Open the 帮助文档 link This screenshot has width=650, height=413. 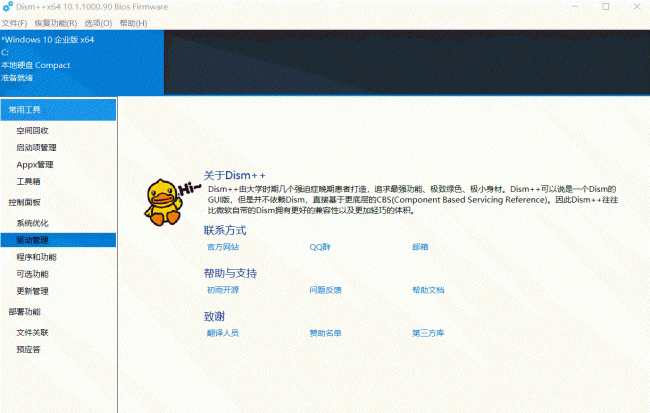(428, 290)
